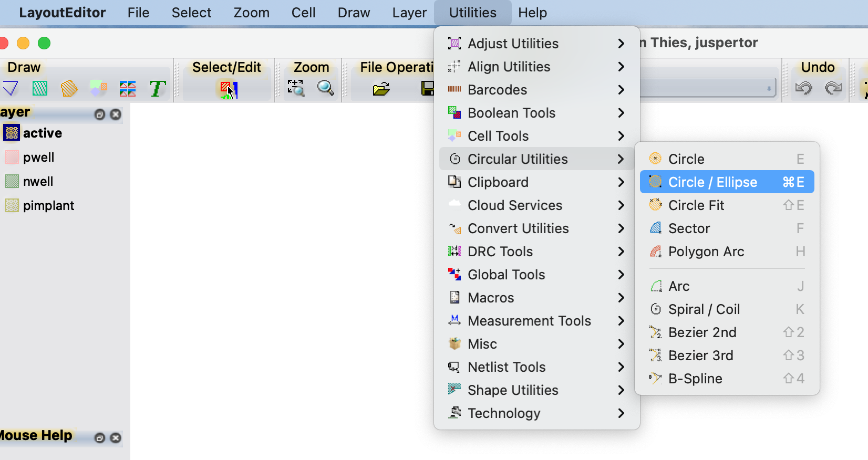The height and width of the screenshot is (460, 868).
Task: Choose Circle from Circular Utilities submenu
Action: tap(727, 159)
